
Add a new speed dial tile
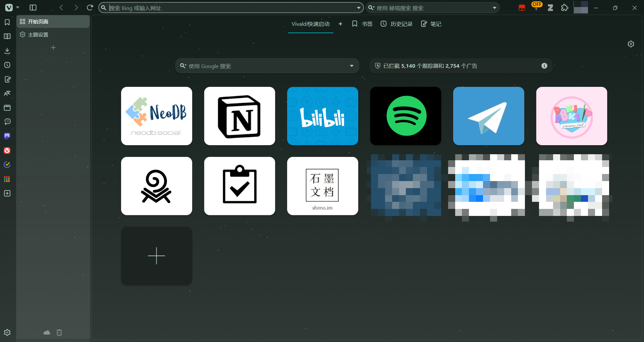(157, 256)
